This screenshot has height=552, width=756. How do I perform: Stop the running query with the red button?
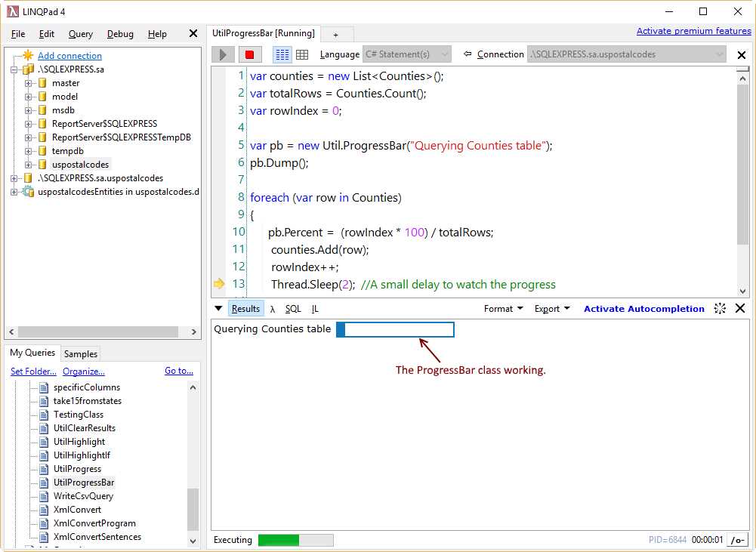click(x=250, y=54)
